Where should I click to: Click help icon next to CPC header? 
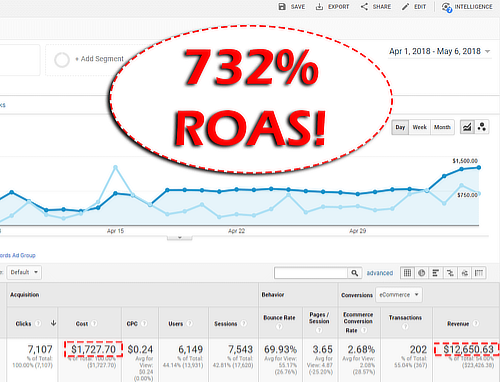click(144, 323)
